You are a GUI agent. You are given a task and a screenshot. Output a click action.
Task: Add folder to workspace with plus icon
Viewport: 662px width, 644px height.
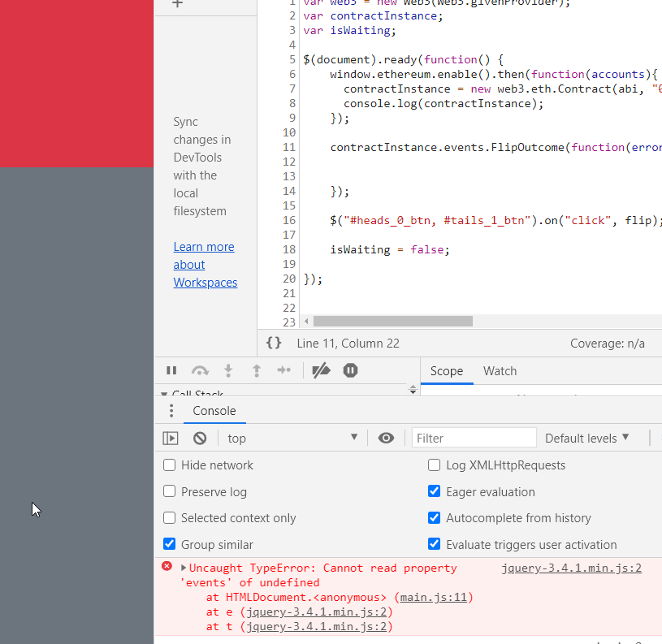point(177,4)
